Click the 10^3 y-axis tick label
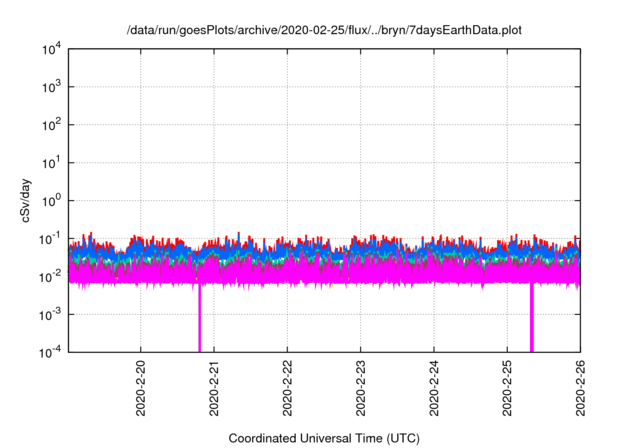The image size is (640, 448). [x=51, y=87]
